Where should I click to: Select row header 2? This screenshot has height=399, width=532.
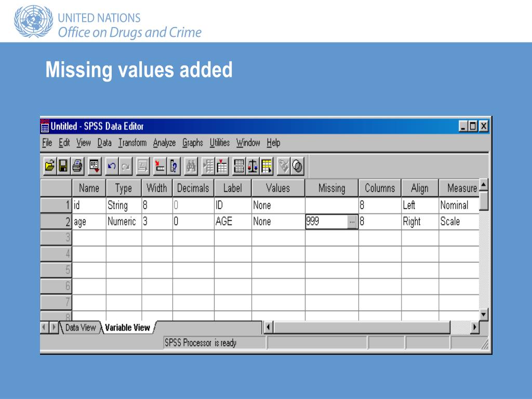56,221
